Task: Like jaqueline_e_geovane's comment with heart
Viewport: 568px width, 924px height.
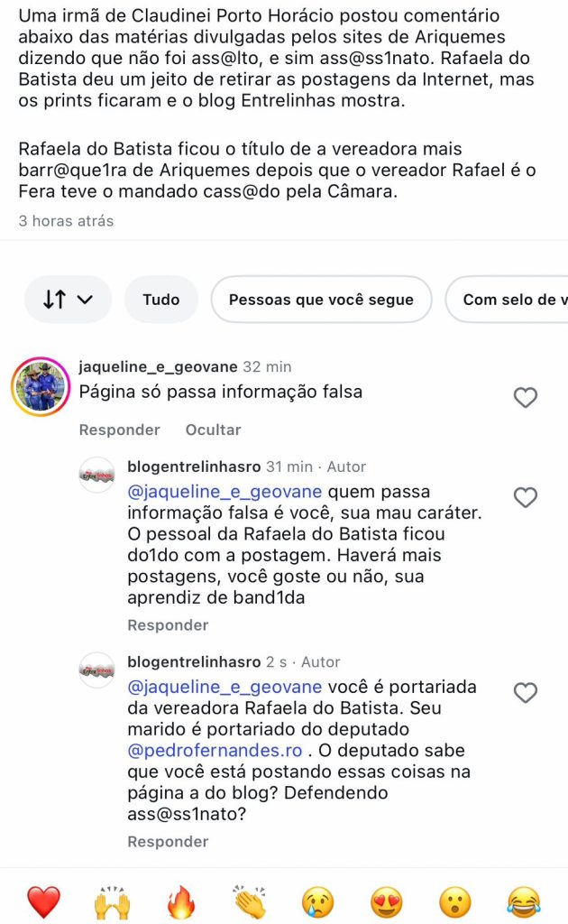Action: point(525,398)
